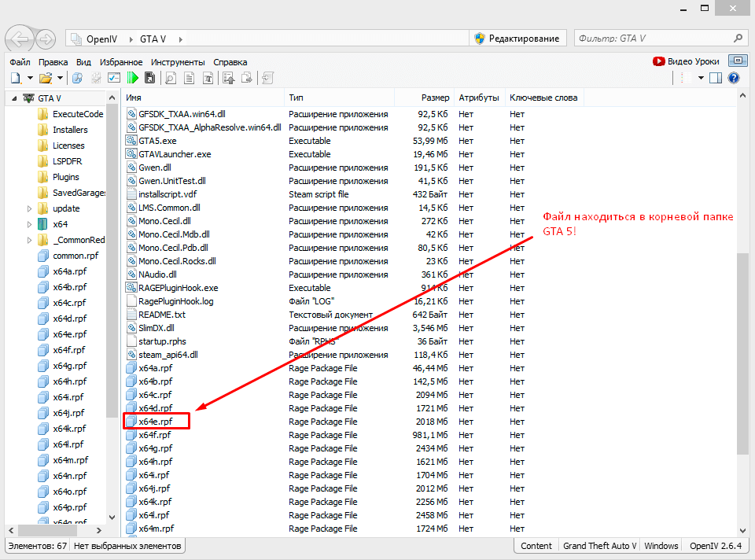Click the page with magnifier toolbar icon
The height and width of the screenshot is (560, 755).
[171, 78]
